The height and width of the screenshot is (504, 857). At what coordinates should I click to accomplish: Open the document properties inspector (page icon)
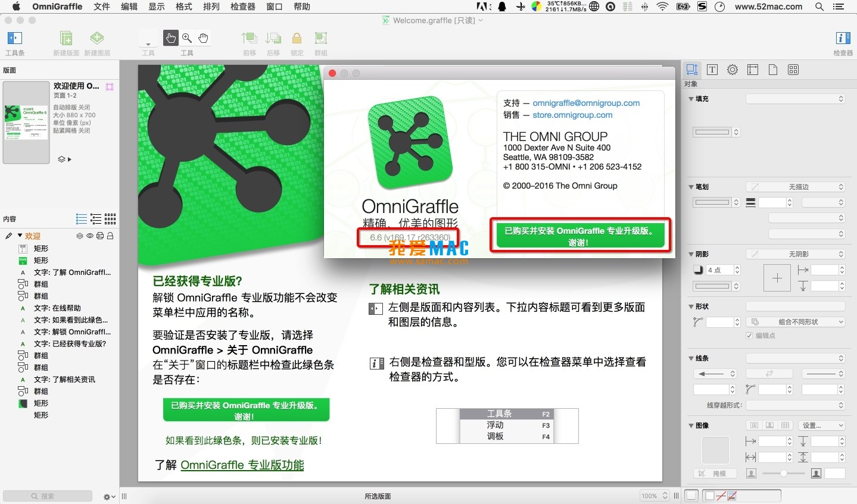(773, 70)
